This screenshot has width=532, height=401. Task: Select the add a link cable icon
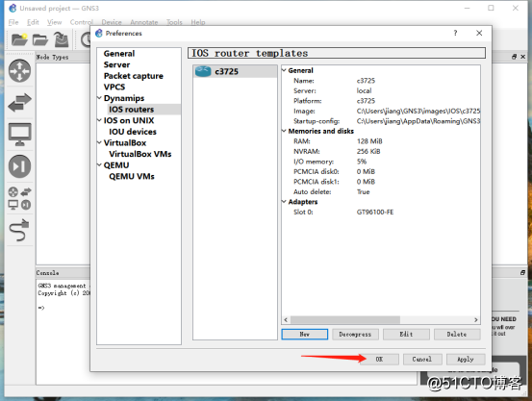click(19, 230)
